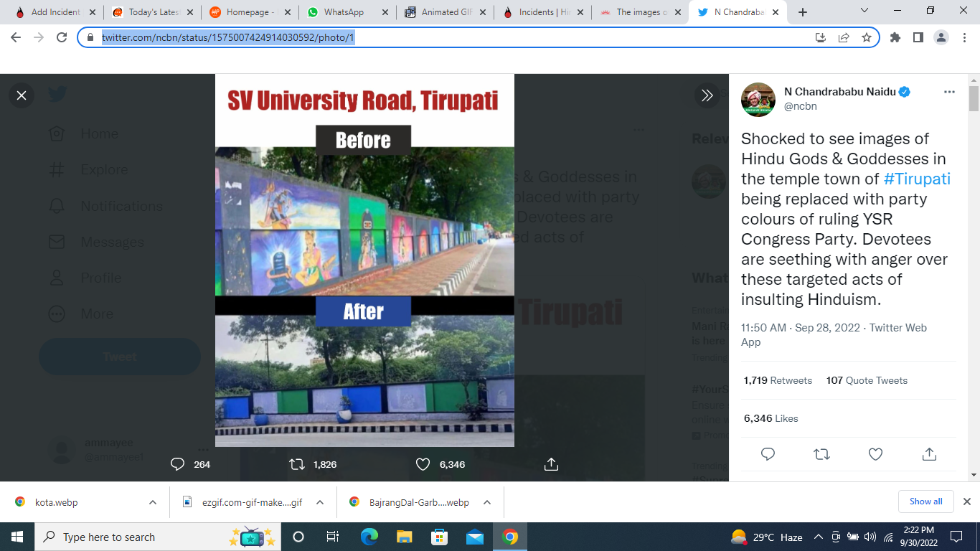Screen dimensions: 980x551
Task: Open the 29°C Haze weather widget
Action: [x=766, y=537]
